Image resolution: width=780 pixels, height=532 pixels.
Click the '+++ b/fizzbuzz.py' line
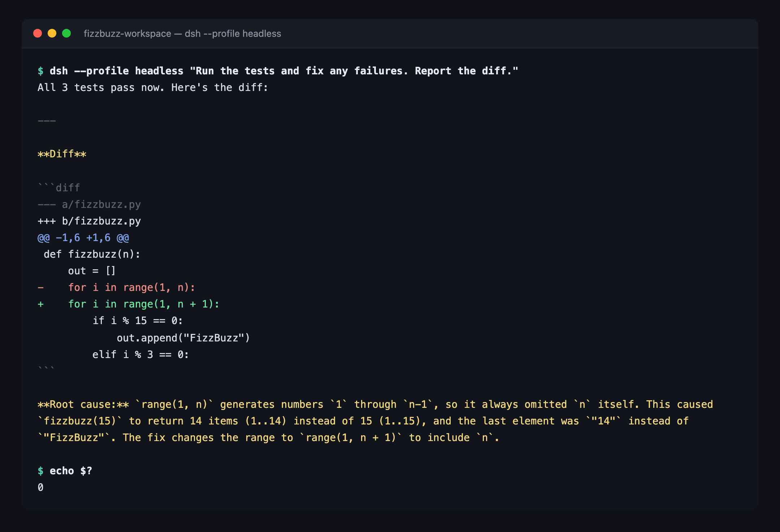[89, 221]
